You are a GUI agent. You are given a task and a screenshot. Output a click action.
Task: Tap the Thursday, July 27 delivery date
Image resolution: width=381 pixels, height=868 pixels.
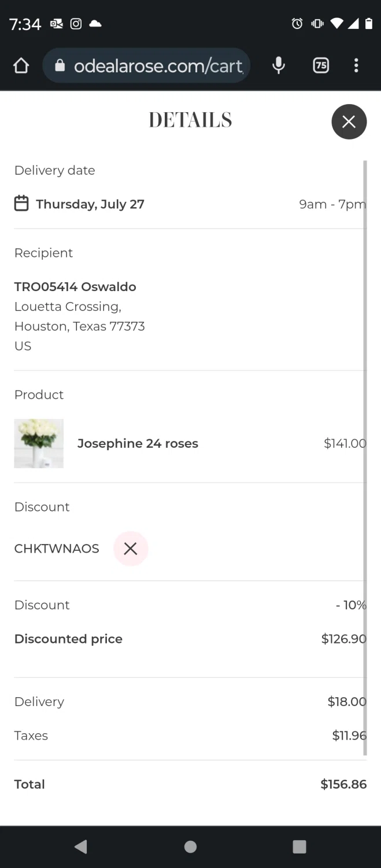[x=90, y=204]
